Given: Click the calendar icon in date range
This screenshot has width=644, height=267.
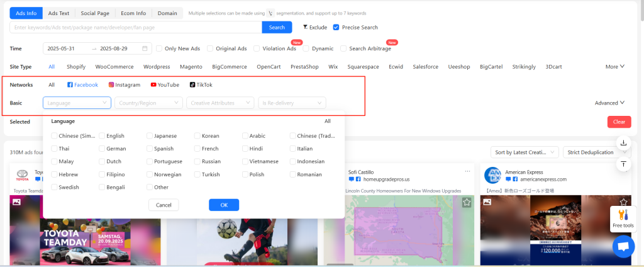Looking at the screenshot, I should click(x=145, y=48).
